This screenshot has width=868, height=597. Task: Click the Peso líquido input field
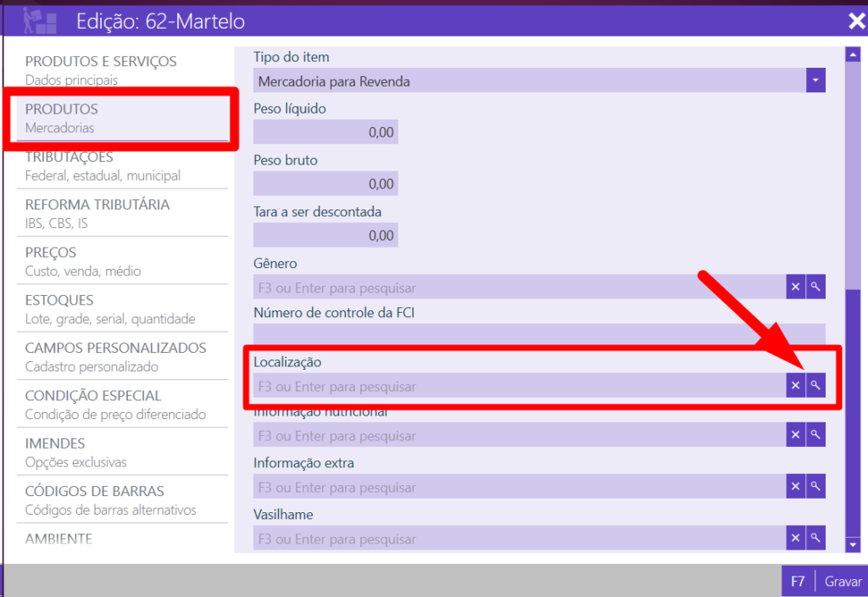325,132
